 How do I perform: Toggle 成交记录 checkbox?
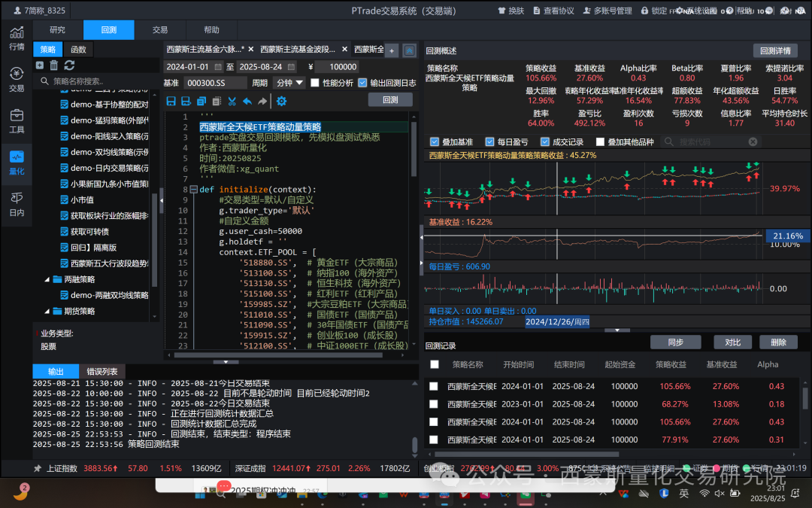tap(545, 141)
